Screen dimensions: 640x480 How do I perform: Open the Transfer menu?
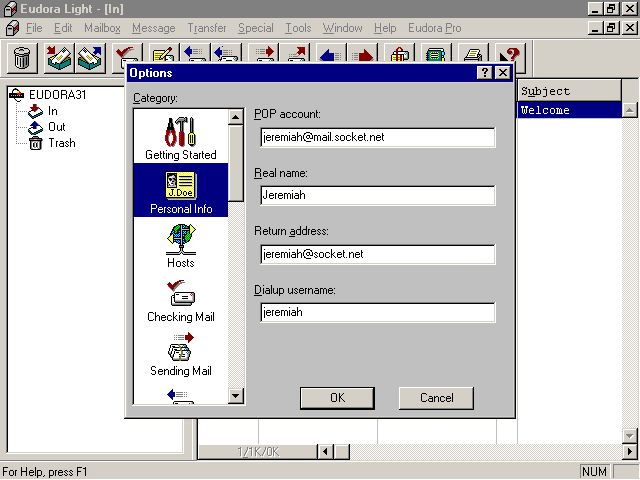click(x=207, y=28)
